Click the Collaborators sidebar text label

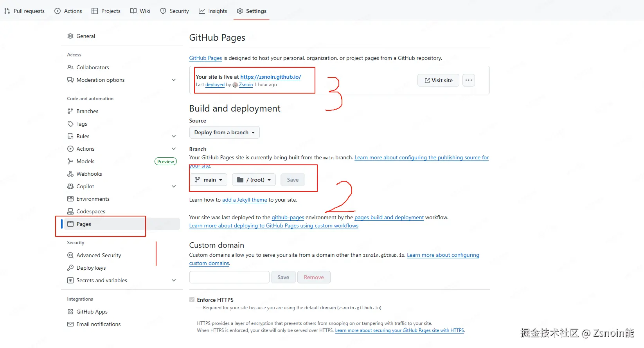(x=93, y=67)
